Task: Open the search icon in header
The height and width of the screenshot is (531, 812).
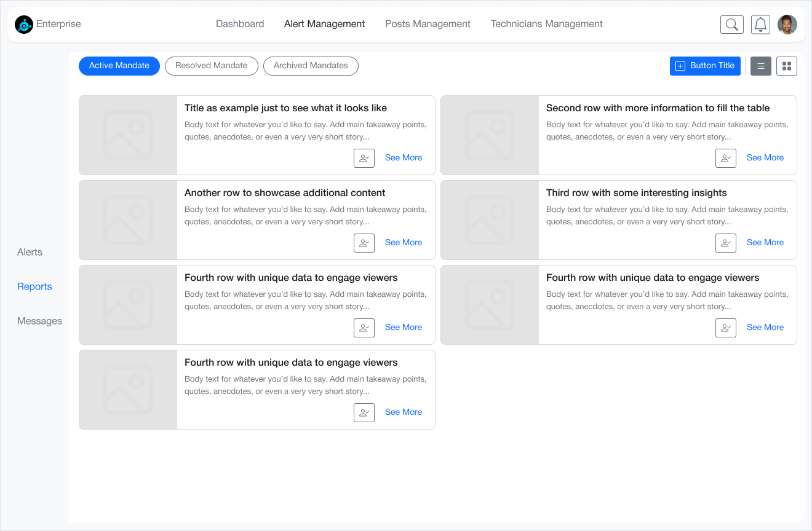Action: [732, 25]
